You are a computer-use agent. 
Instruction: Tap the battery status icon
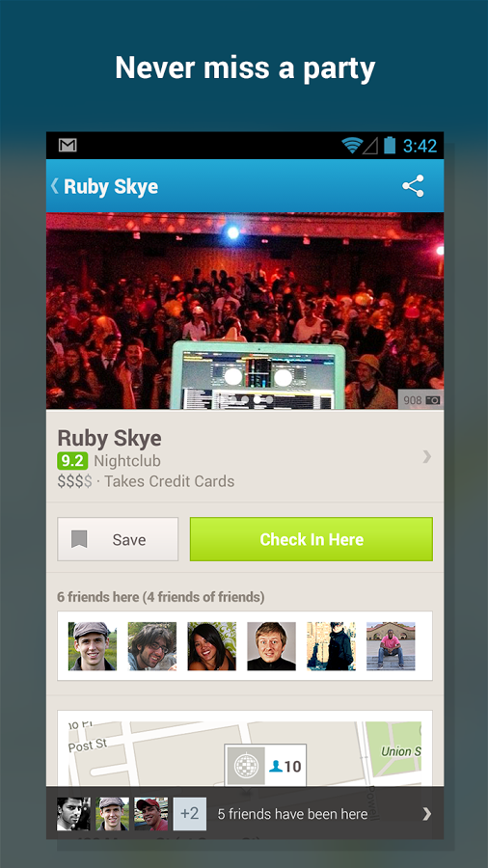click(390, 146)
